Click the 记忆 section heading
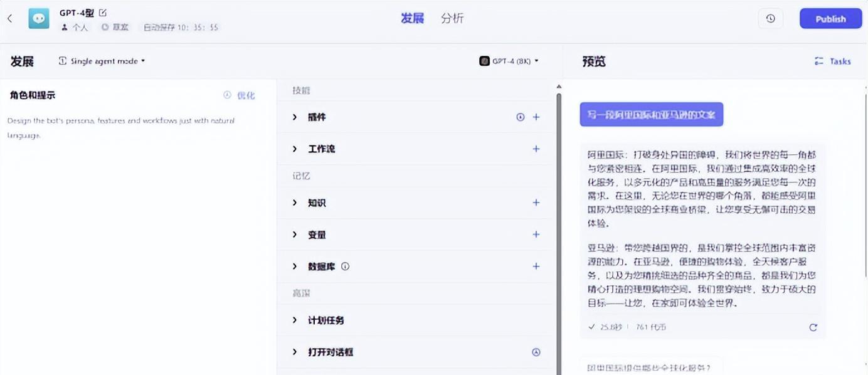 pos(301,176)
